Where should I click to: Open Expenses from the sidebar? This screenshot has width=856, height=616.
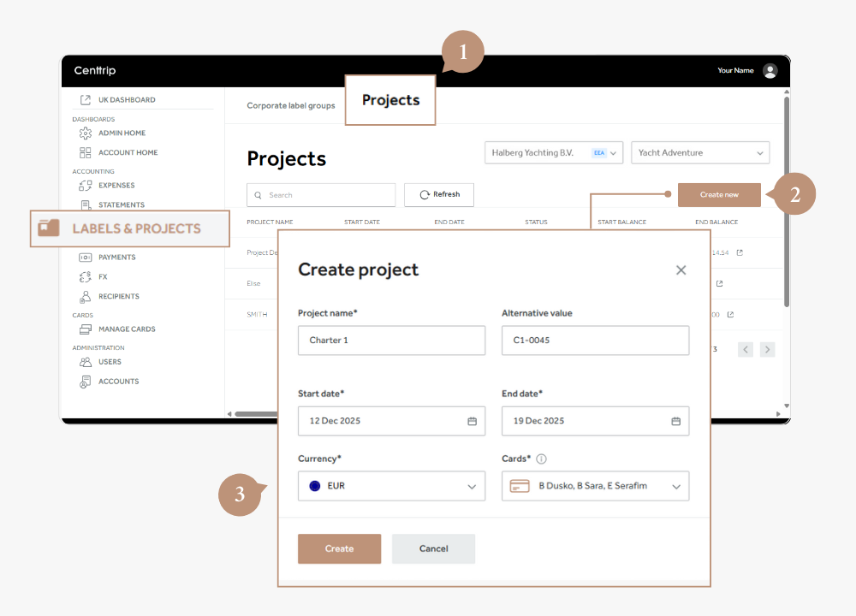[x=116, y=186]
